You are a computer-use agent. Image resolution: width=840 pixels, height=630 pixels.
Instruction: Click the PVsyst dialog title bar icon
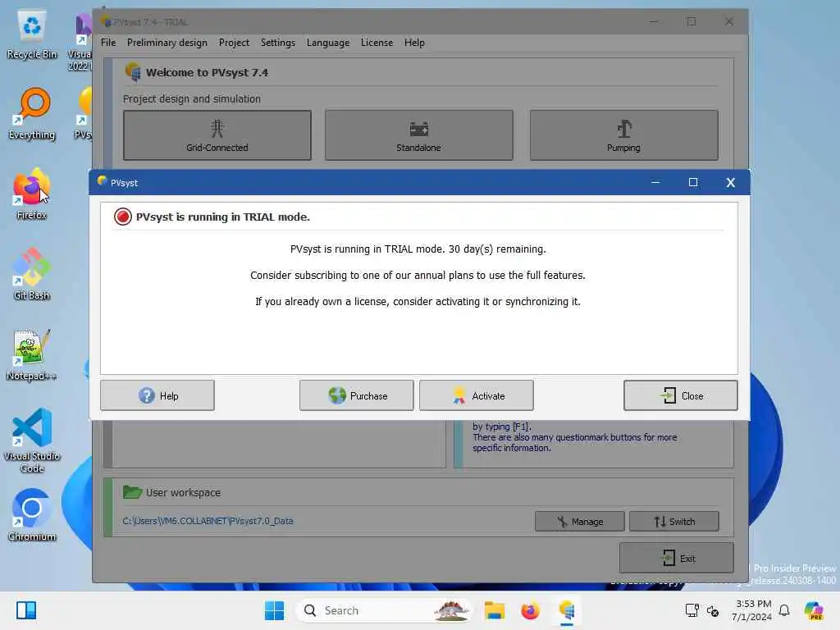(102, 181)
